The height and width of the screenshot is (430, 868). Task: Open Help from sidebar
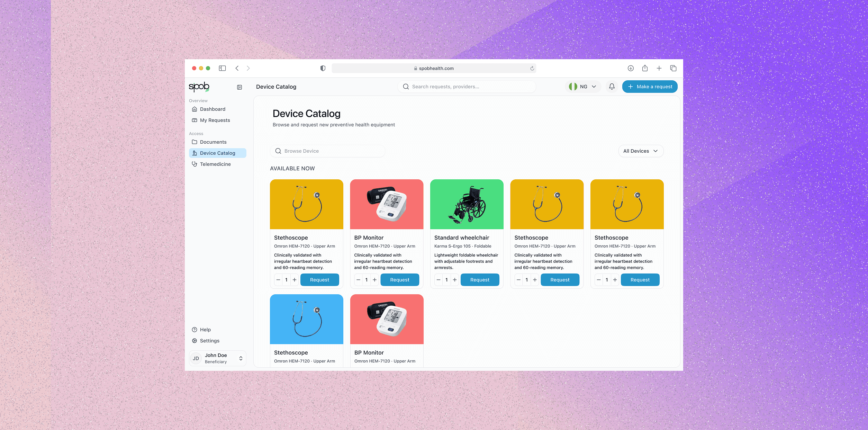tap(217, 330)
